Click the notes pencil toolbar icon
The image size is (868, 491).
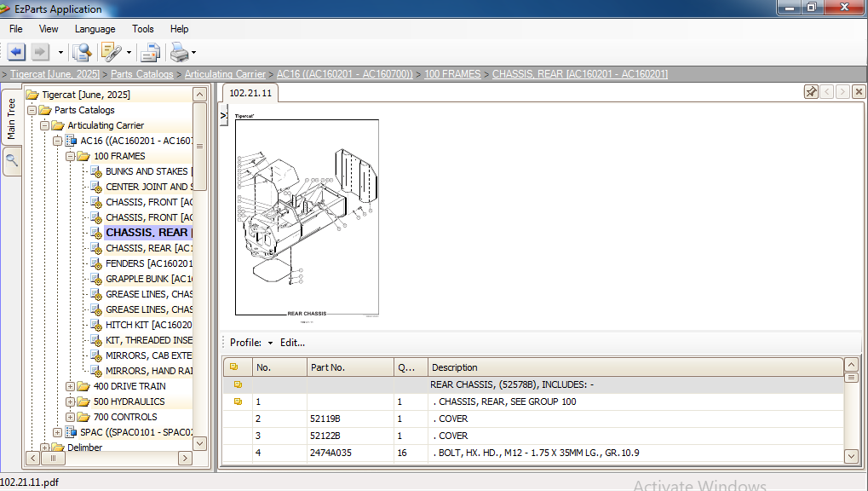(111, 53)
